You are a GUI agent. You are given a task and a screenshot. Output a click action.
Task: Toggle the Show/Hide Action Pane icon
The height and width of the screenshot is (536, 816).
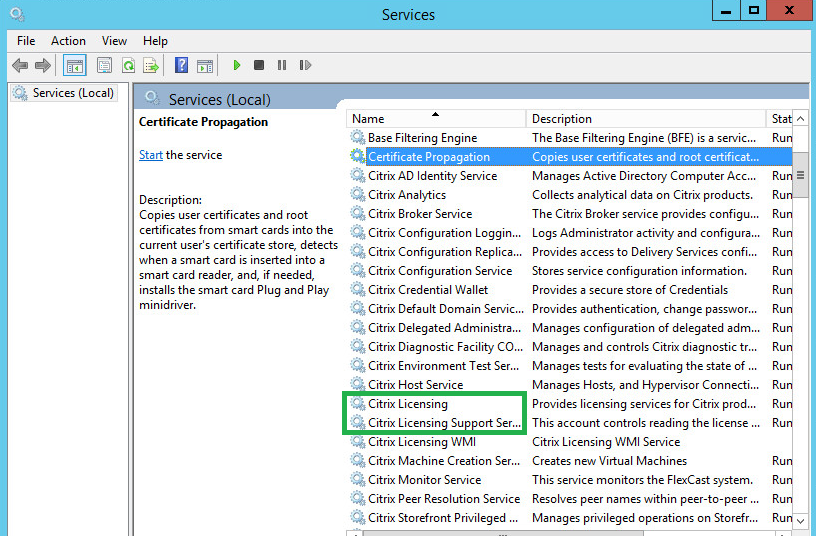pos(205,66)
